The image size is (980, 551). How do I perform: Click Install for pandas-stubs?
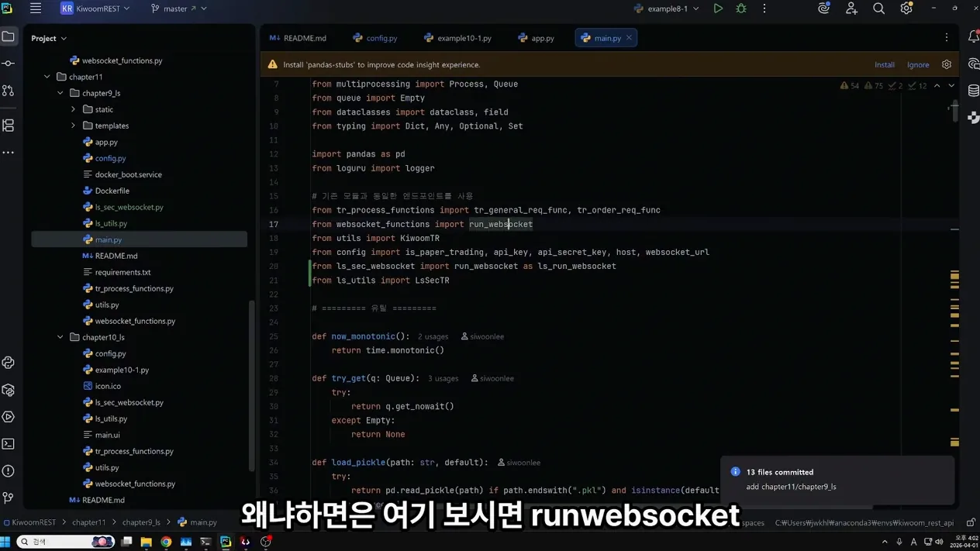[885, 65]
